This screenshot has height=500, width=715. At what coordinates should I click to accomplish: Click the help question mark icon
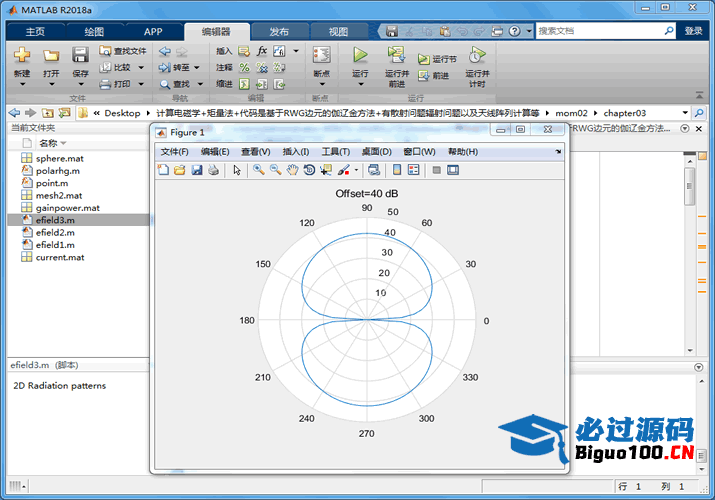point(514,31)
